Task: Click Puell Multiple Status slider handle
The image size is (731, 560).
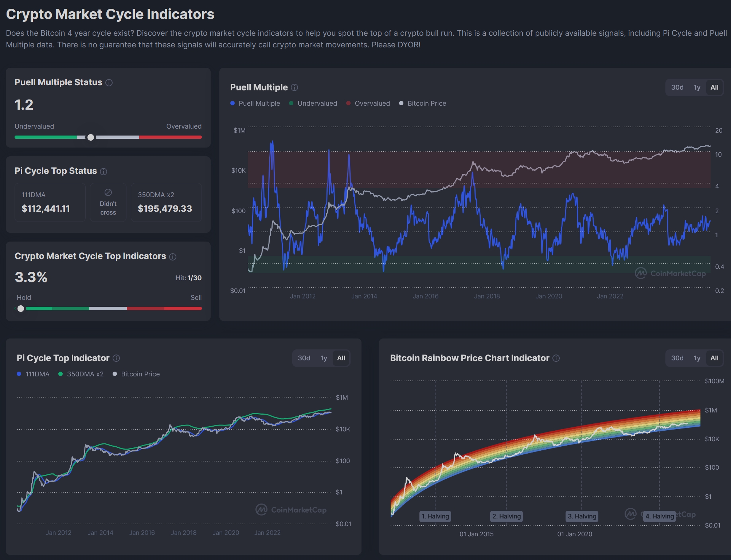Action: [x=91, y=137]
